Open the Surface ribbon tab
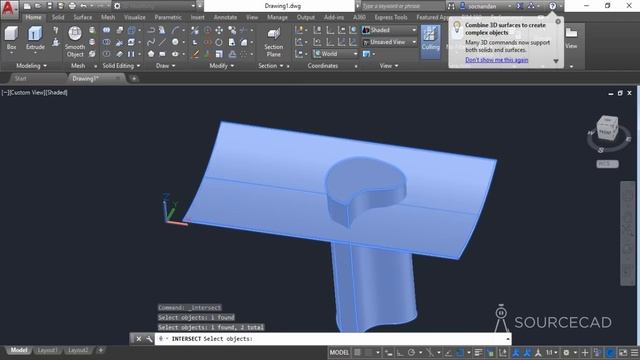Image resolution: width=640 pixels, height=360 pixels. click(x=82, y=17)
